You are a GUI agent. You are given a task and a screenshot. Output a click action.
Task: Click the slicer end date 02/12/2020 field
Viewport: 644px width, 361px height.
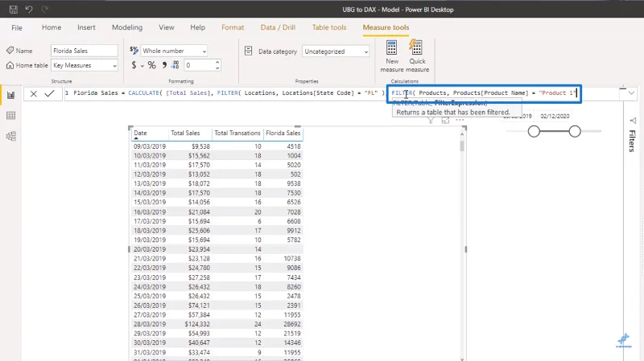[x=555, y=116]
